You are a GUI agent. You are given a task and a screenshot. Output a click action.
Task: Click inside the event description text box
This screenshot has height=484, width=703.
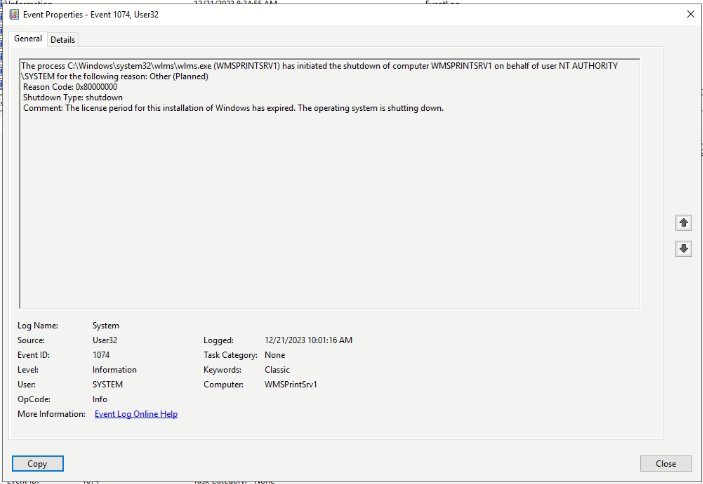[329, 183]
